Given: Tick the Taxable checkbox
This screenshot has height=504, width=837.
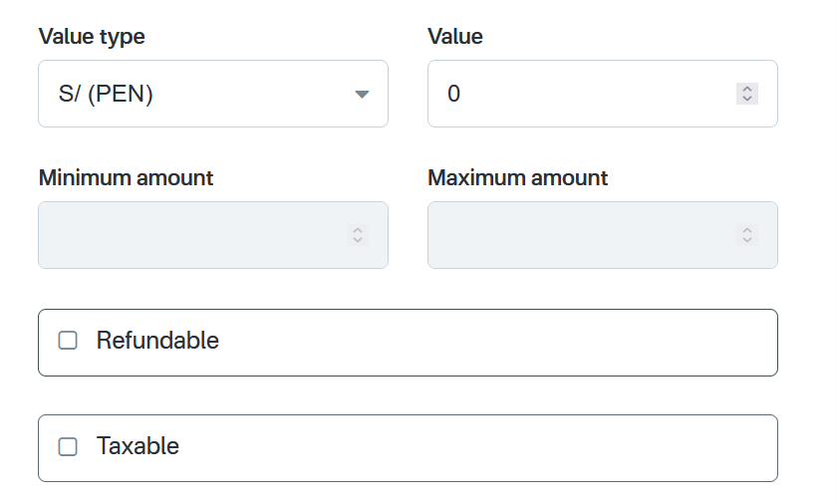Looking at the screenshot, I should click(68, 447).
